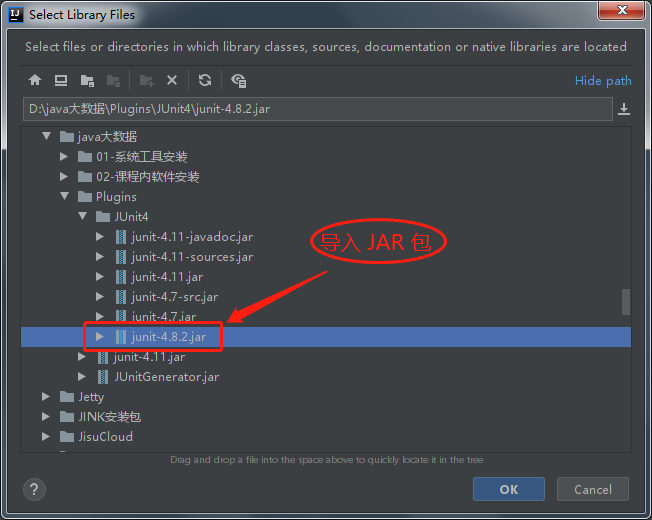Jump to the Project directory icon
This screenshot has height=520, width=652.
pos(87,80)
